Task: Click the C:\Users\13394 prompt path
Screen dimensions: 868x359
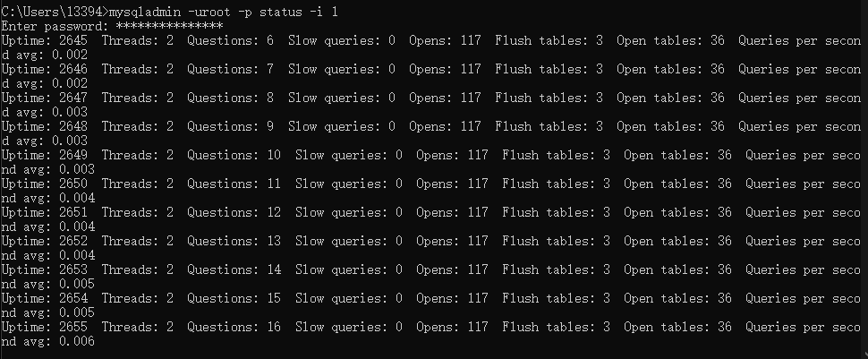Action: pyautogui.click(x=52, y=12)
